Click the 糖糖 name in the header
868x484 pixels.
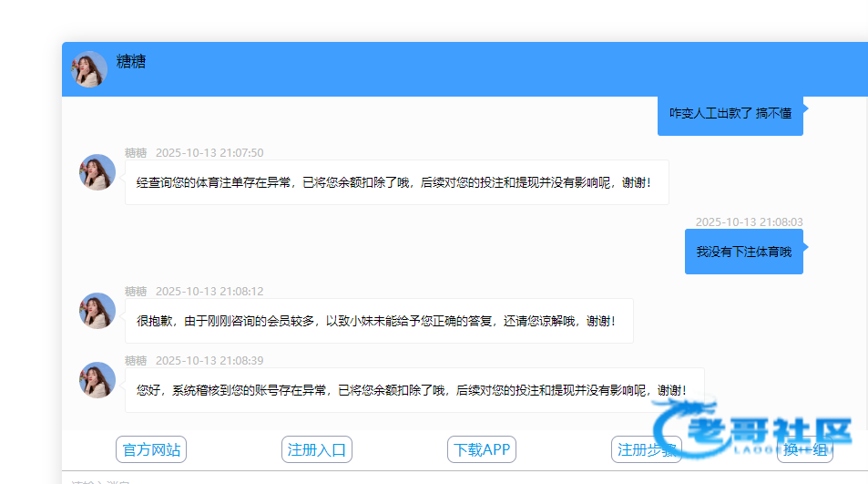click(131, 62)
